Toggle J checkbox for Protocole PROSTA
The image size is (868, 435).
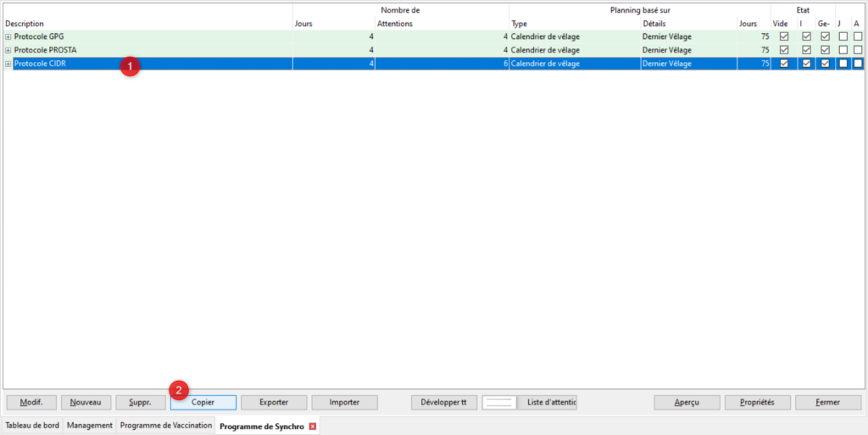point(843,51)
